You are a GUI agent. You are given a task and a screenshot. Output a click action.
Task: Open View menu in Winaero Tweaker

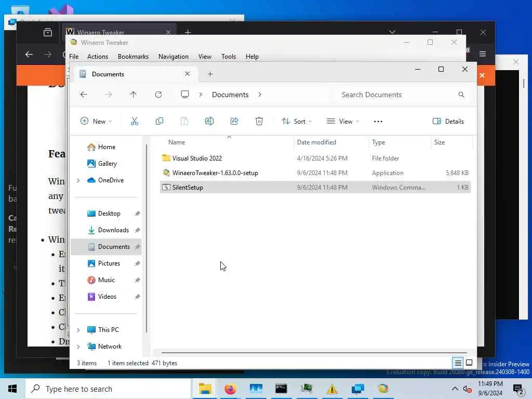click(x=205, y=56)
